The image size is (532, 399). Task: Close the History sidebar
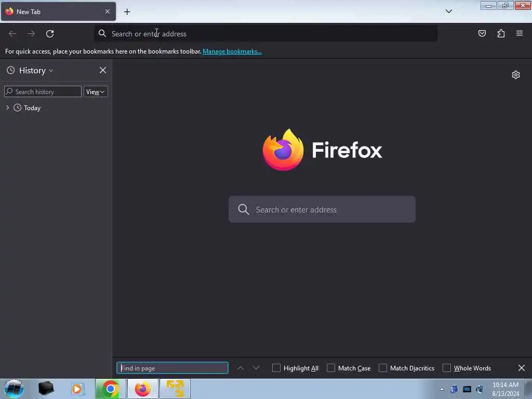coord(103,70)
